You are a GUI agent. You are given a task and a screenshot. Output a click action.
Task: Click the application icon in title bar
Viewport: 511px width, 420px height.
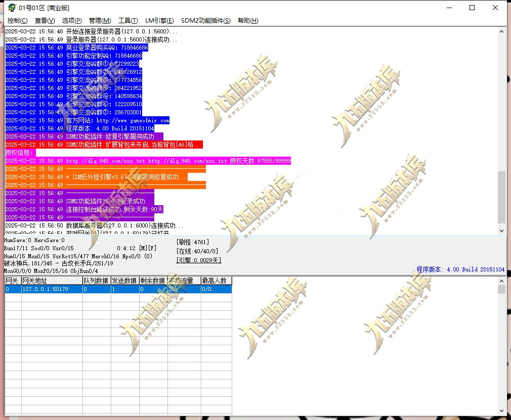(12, 8)
